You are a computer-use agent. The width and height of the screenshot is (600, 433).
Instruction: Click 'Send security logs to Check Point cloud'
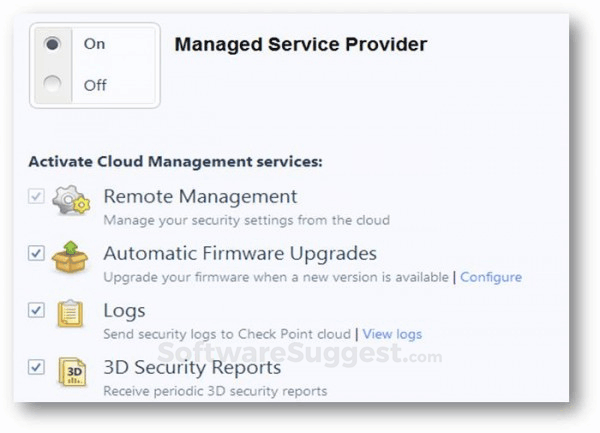click(227, 334)
